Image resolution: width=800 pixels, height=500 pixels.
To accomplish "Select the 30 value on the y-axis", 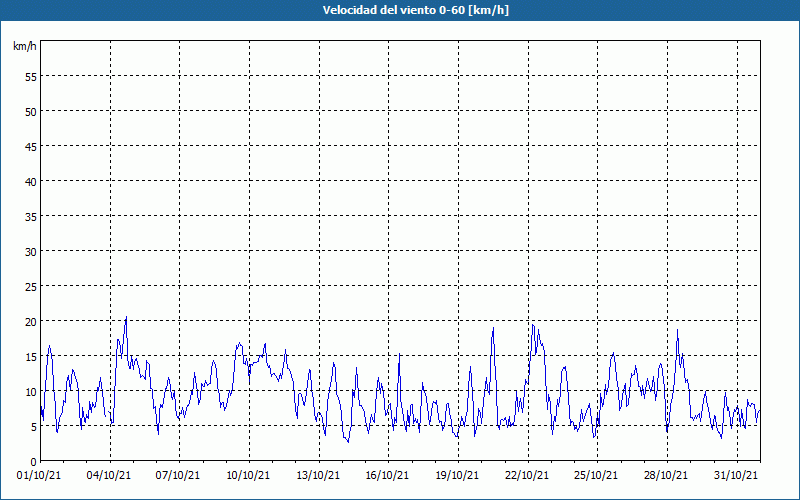I will coord(31,252).
